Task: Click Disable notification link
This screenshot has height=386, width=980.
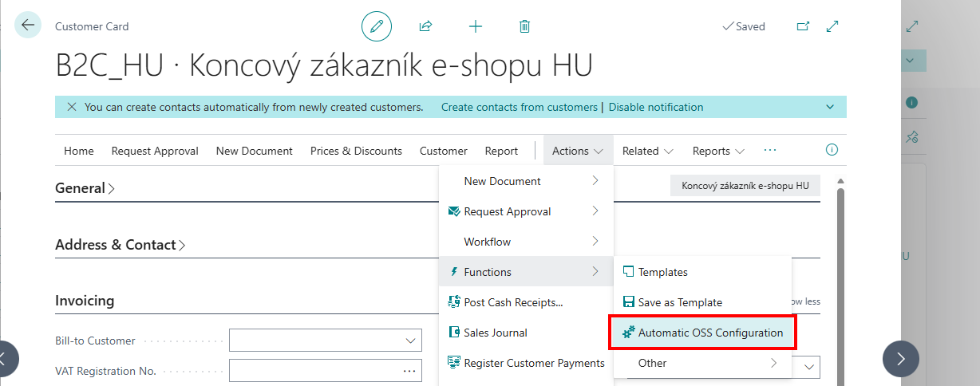Action: pyautogui.click(x=656, y=107)
